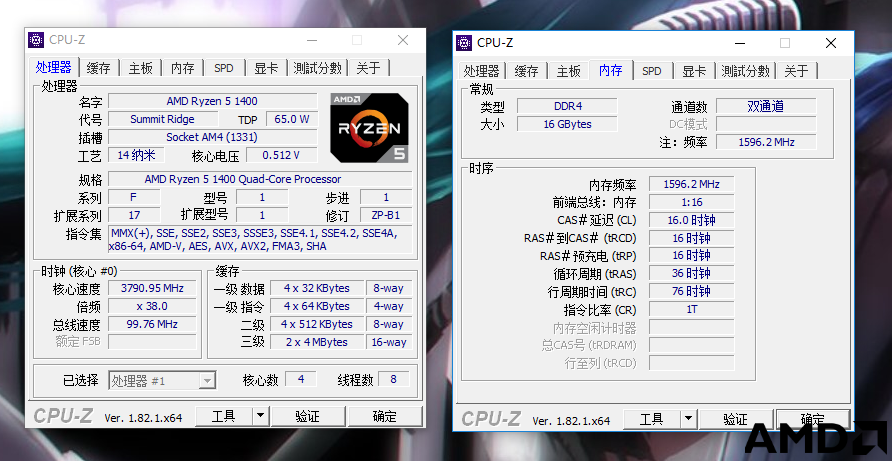
Task: Switch to 显卡 tab in right CPU-Z window
Action: click(693, 71)
